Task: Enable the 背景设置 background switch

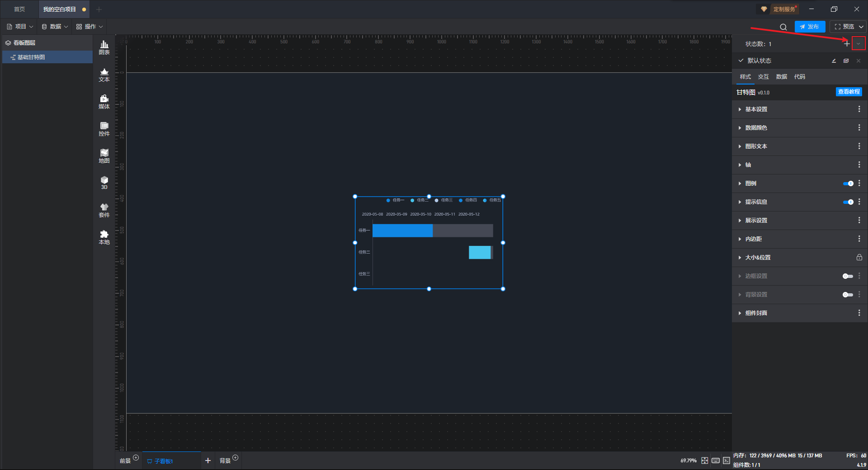Action: point(848,295)
